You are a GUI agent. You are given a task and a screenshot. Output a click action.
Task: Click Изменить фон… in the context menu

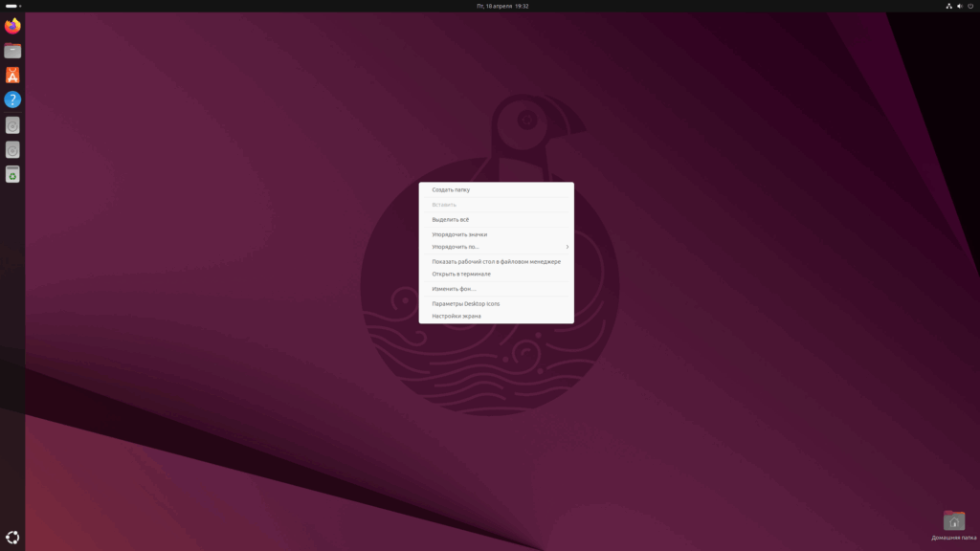pyautogui.click(x=497, y=289)
